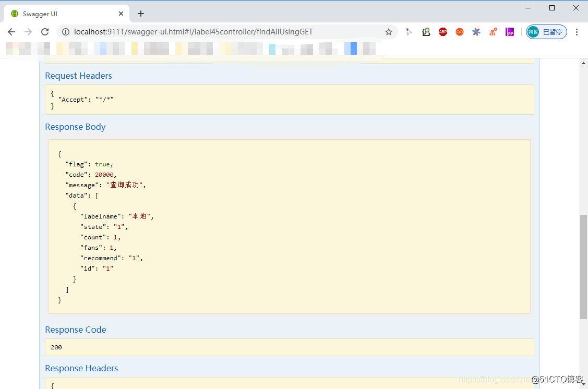
Task: Click the "state": "1" line
Action: tap(104, 227)
